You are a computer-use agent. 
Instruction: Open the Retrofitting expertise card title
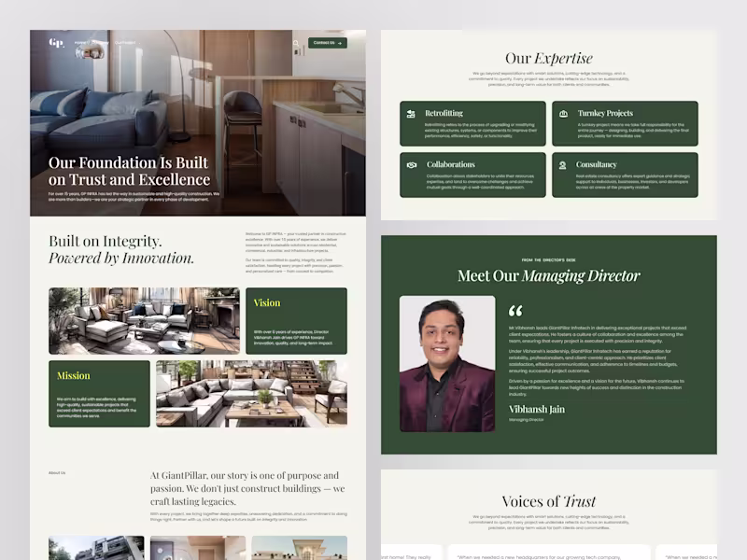click(x=444, y=113)
